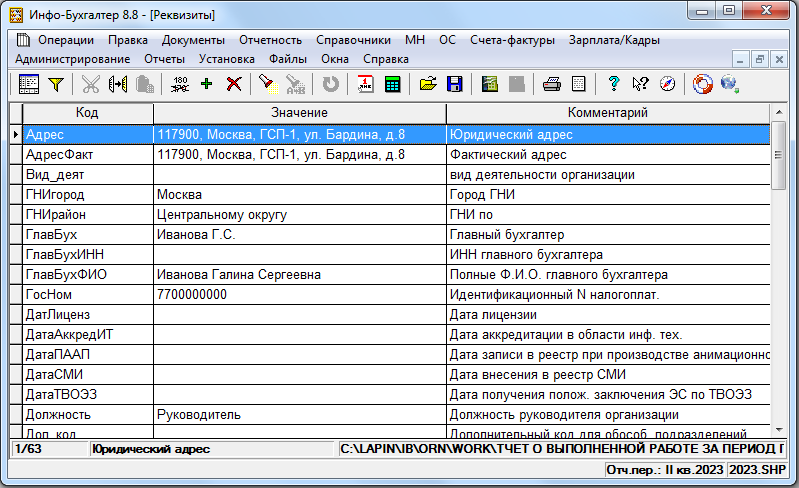Viewport: 799px width, 488px height.
Task: Open the Справка menu
Action: [386, 59]
